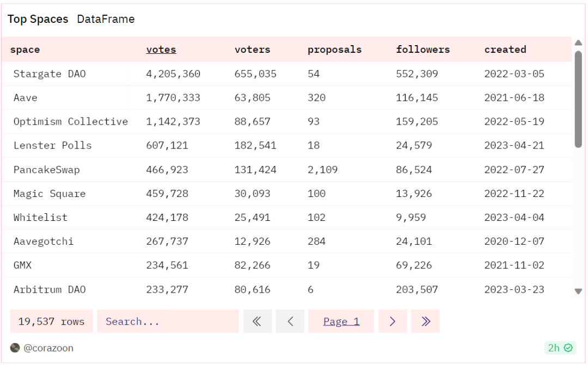This screenshot has height=365, width=588.
Task: Select the Stargate DAO cell
Action: point(50,74)
